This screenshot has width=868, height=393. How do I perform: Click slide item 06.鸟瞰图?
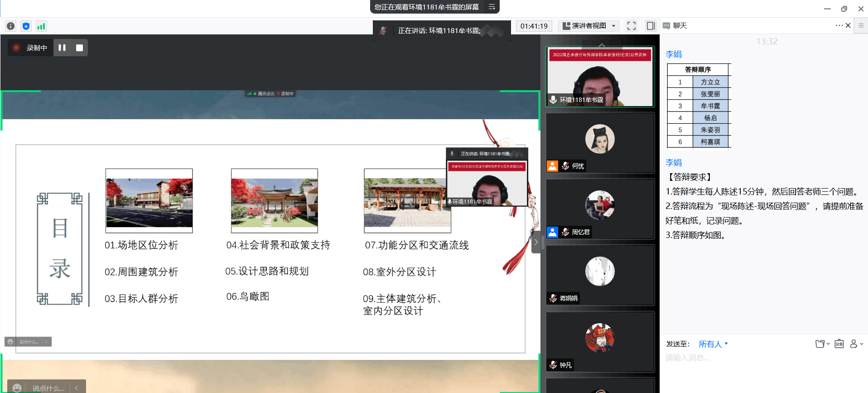point(248,296)
